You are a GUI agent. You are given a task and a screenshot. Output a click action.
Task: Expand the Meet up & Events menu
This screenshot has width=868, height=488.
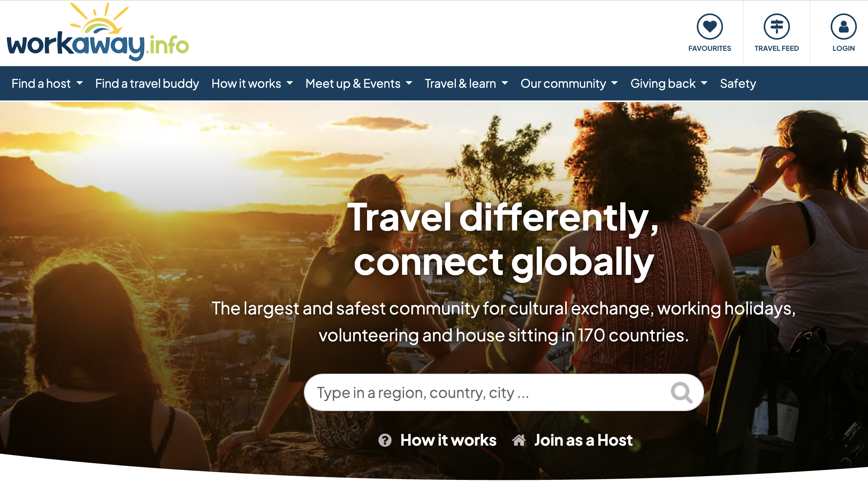click(x=359, y=84)
